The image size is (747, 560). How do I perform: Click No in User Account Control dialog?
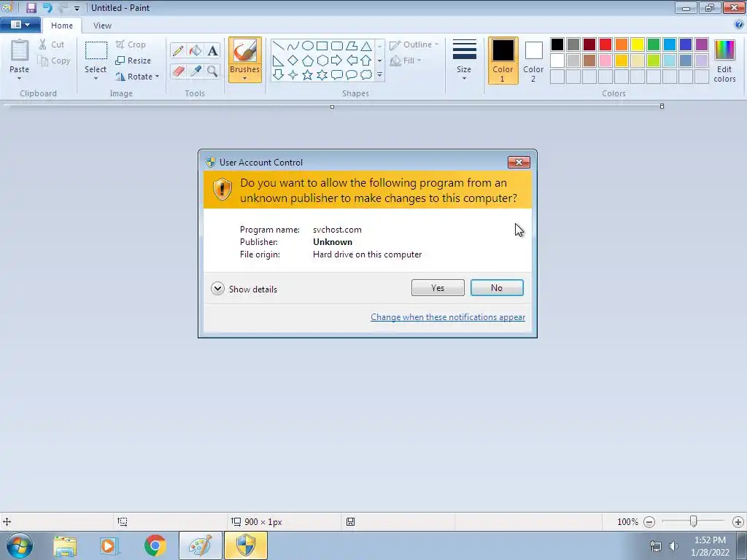click(x=497, y=287)
